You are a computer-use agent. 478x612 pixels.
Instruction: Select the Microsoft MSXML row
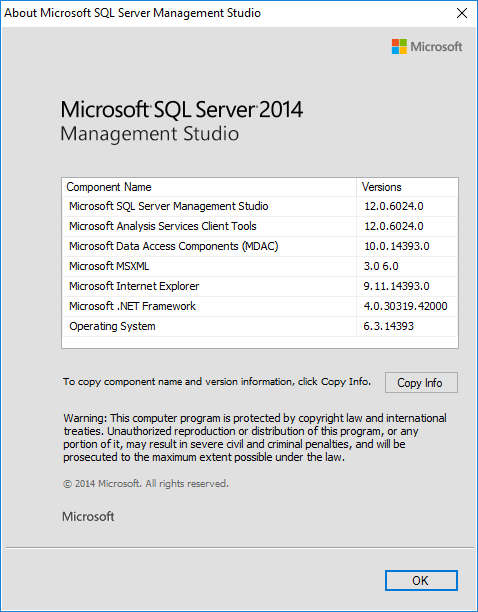(259, 266)
